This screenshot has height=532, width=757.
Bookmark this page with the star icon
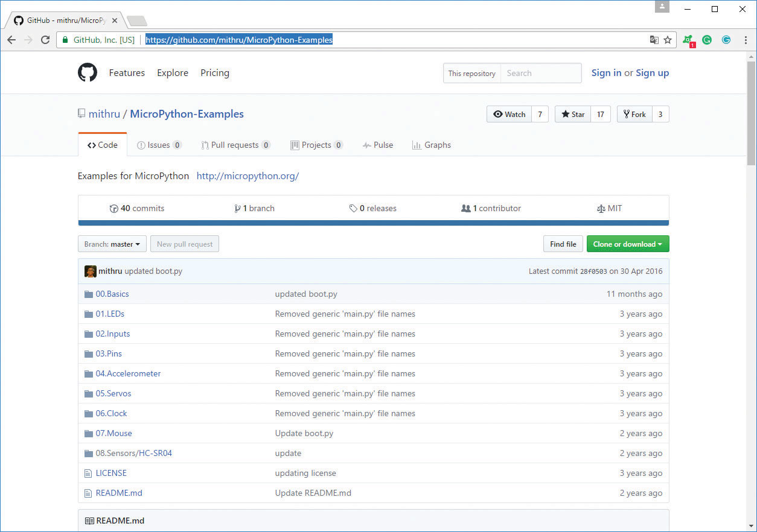[x=668, y=40]
